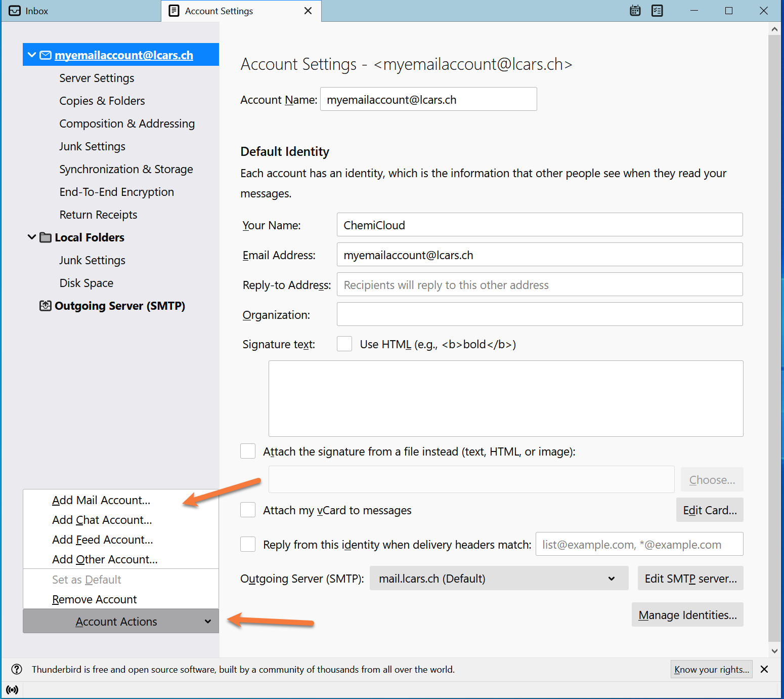The width and height of the screenshot is (784, 699).
Task: Switch to the Inbox tab
Action: 81,11
